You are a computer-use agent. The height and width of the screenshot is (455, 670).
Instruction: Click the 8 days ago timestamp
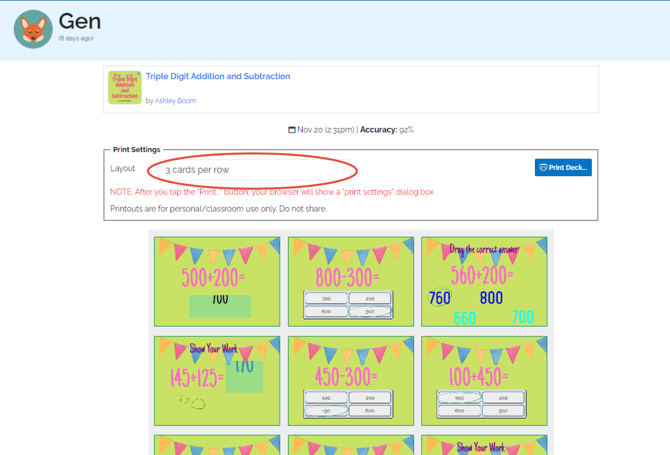[76, 38]
